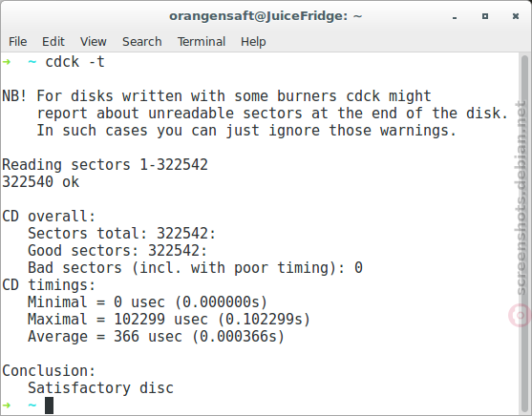Click the 'Sectors total: 322542' line
Viewport: 532px width, 416px height.
[121, 233]
